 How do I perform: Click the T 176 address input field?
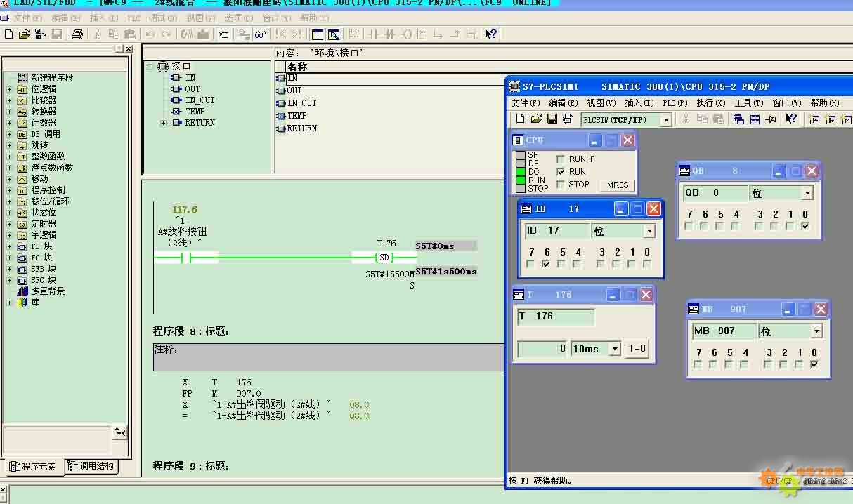(556, 317)
